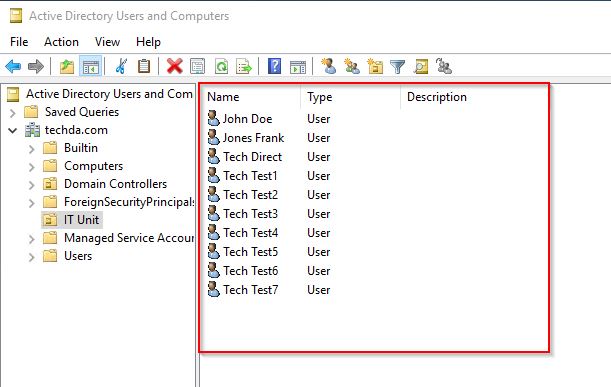Click the John Doe user icon

[214, 118]
